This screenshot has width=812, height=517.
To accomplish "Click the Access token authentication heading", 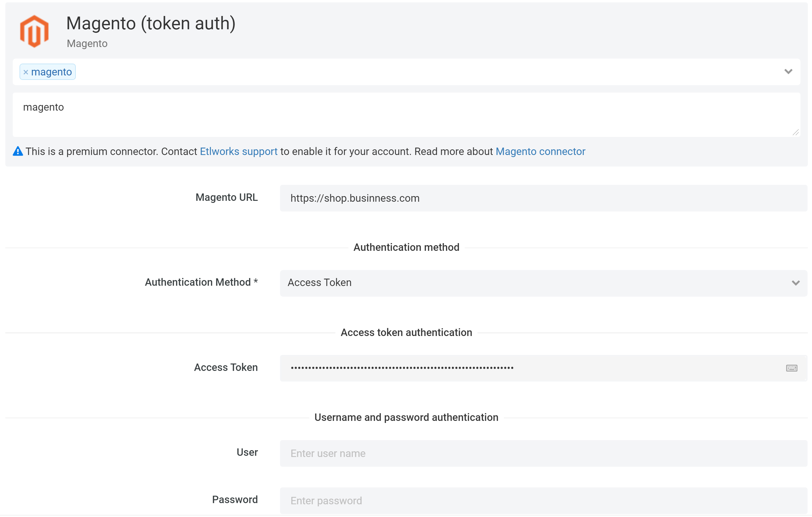I will (406, 333).
